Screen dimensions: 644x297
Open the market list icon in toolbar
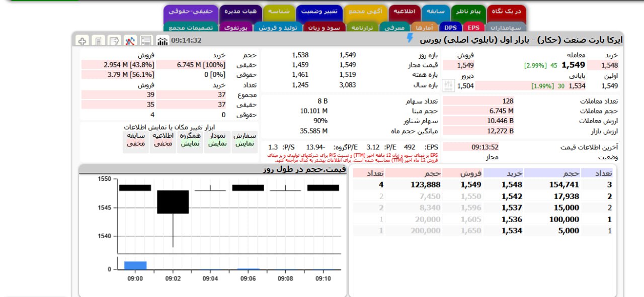pos(145,40)
